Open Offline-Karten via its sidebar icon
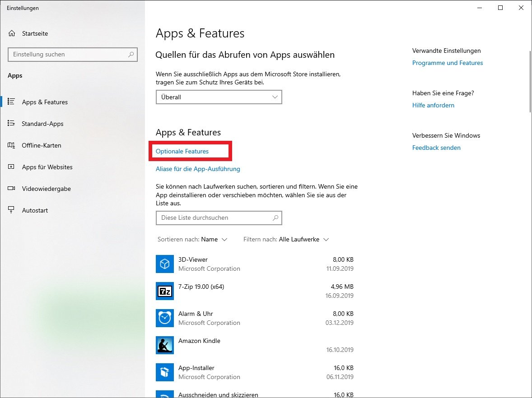 [12, 145]
